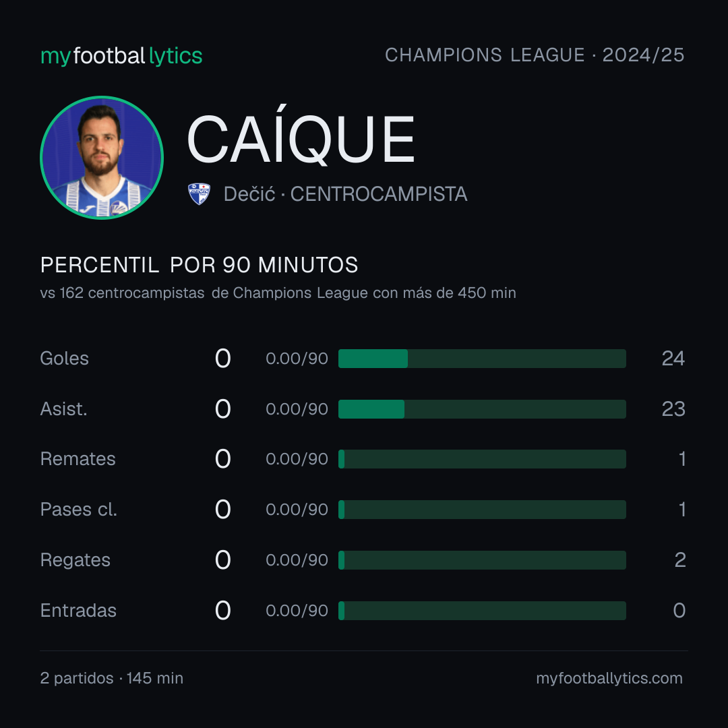Viewport: 728px width, 728px height.
Task: Click the Entradas percentile bar
Action: tap(482, 611)
